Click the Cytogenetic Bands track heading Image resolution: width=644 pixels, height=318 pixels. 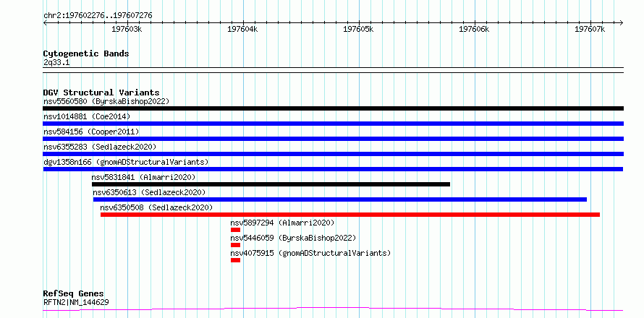[x=86, y=53]
